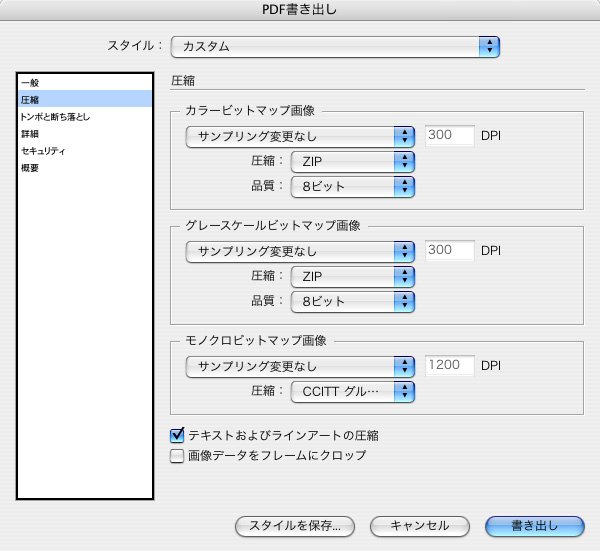Select 一般 in the category list
600x551 pixels.
click(85, 82)
